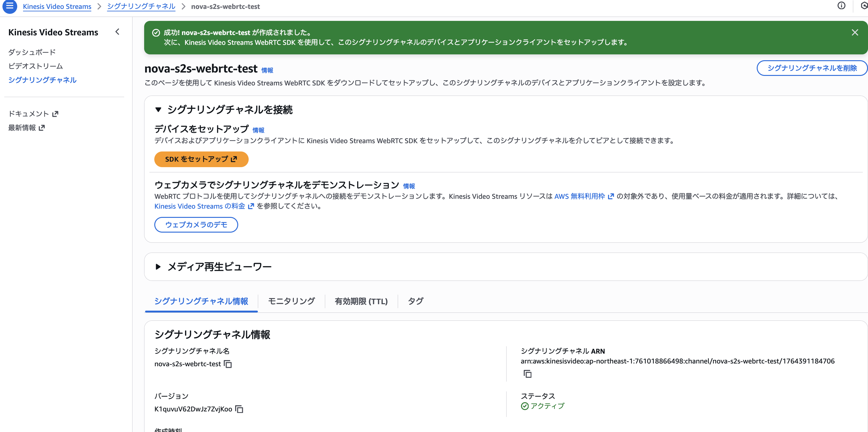Launch the ウェブカメラのデモ
This screenshot has height=432, width=868.
click(196, 225)
